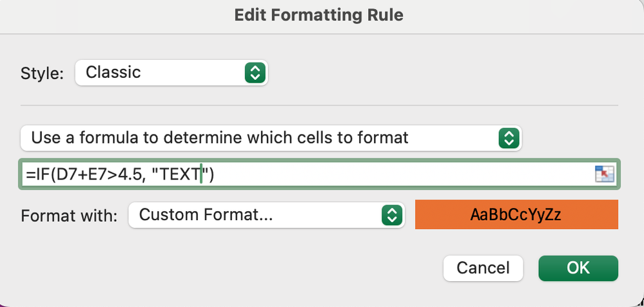The height and width of the screenshot is (307, 644).
Task: Click the Style: label
Action: pyautogui.click(x=43, y=73)
